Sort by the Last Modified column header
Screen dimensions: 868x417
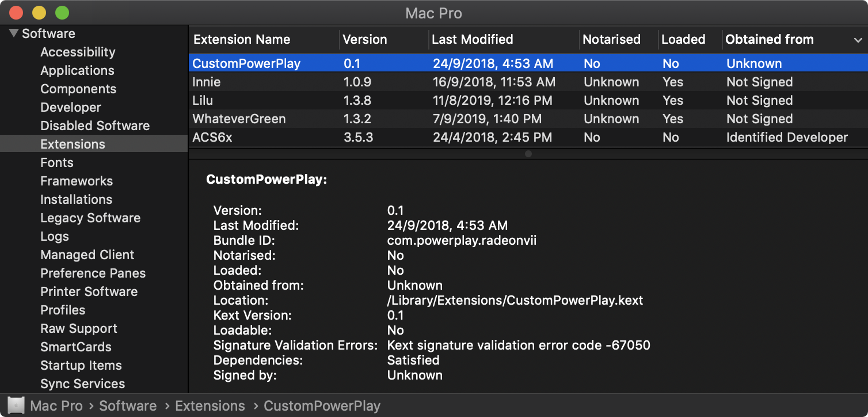pos(472,40)
